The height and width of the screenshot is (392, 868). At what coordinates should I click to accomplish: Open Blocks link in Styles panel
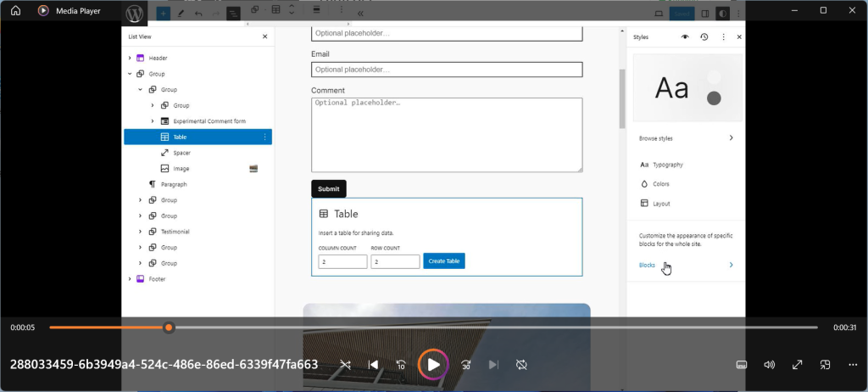tap(647, 265)
